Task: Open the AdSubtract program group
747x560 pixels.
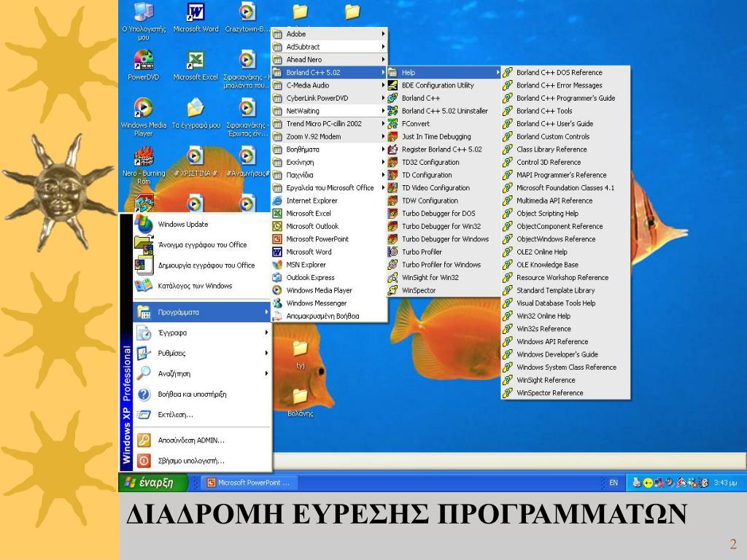Action: tap(329, 47)
